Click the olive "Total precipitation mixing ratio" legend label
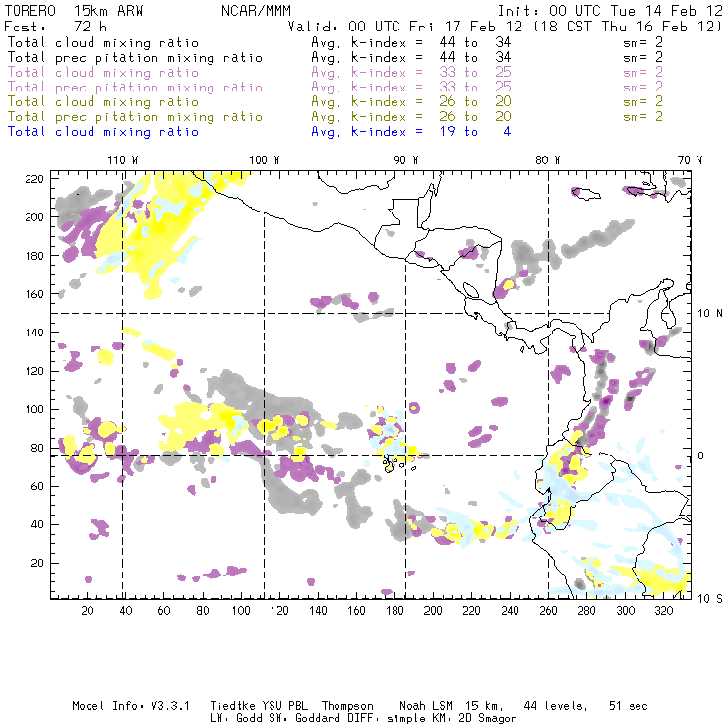The image size is (728, 728). [x=135, y=117]
